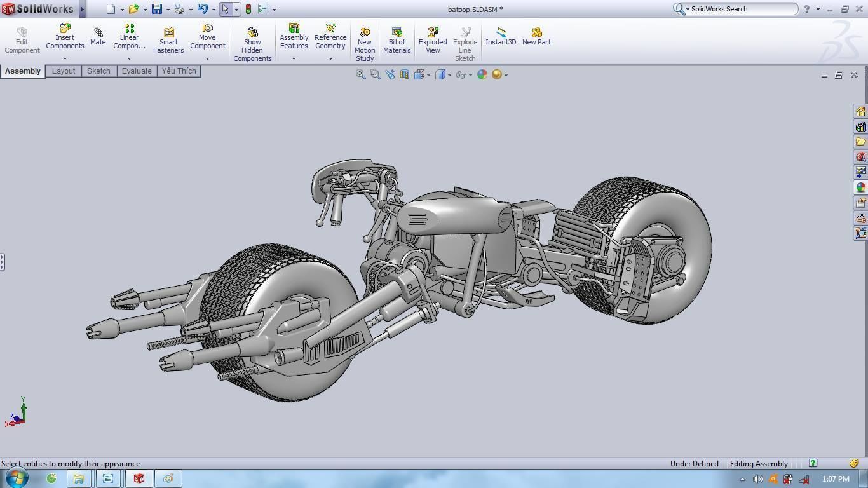Click the Assembly Features button
The height and width of the screenshot is (488, 868).
click(294, 37)
